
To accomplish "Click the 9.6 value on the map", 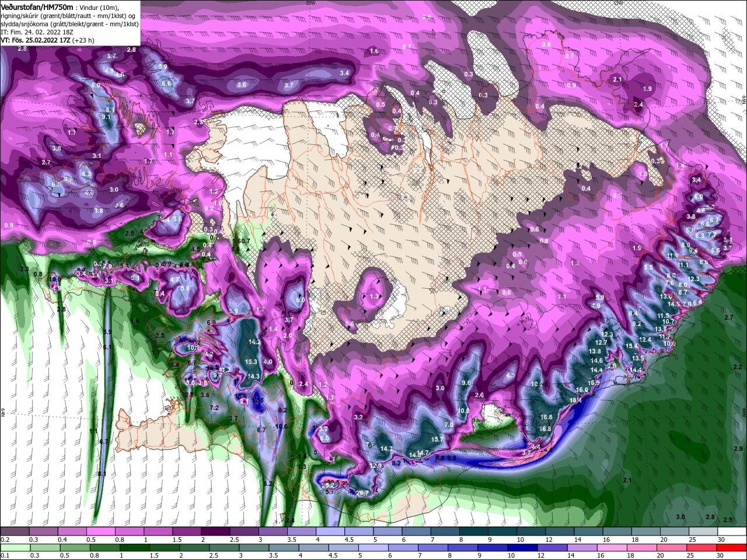I will coord(466,383).
